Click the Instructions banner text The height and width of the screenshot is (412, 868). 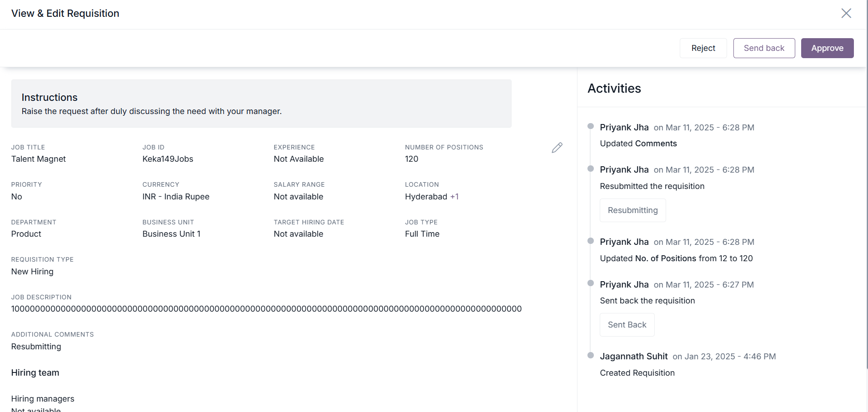(x=151, y=111)
